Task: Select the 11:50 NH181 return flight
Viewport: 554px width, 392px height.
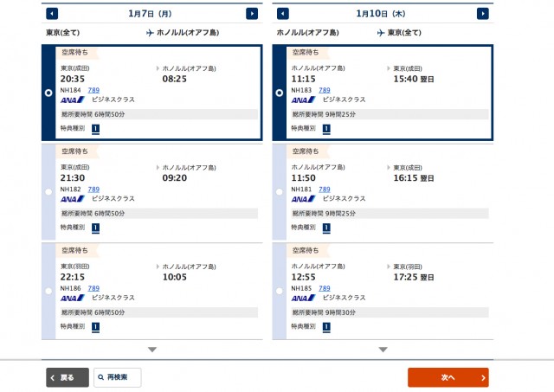Action: coord(279,192)
